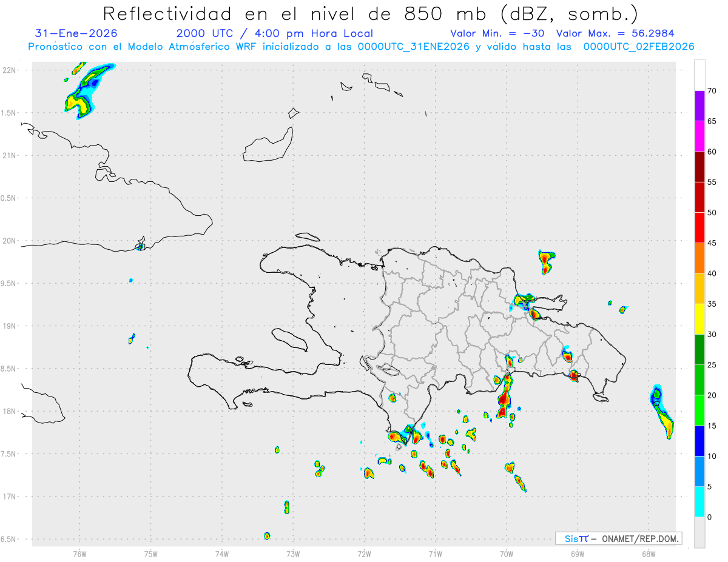Image resolution: width=728 pixels, height=562 pixels.
Task: Click the longitude label '72W'
Action: pos(364,554)
